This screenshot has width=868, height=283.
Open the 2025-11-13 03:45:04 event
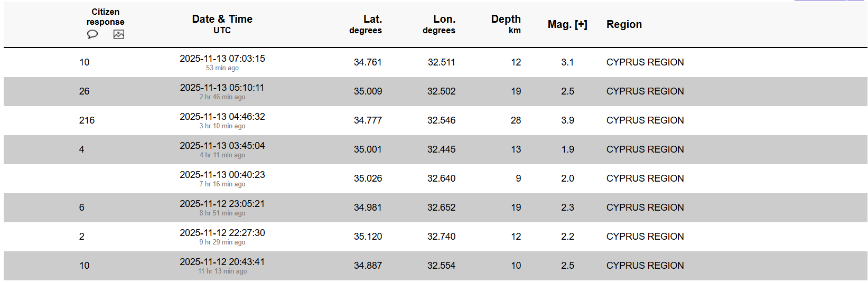pos(222,146)
